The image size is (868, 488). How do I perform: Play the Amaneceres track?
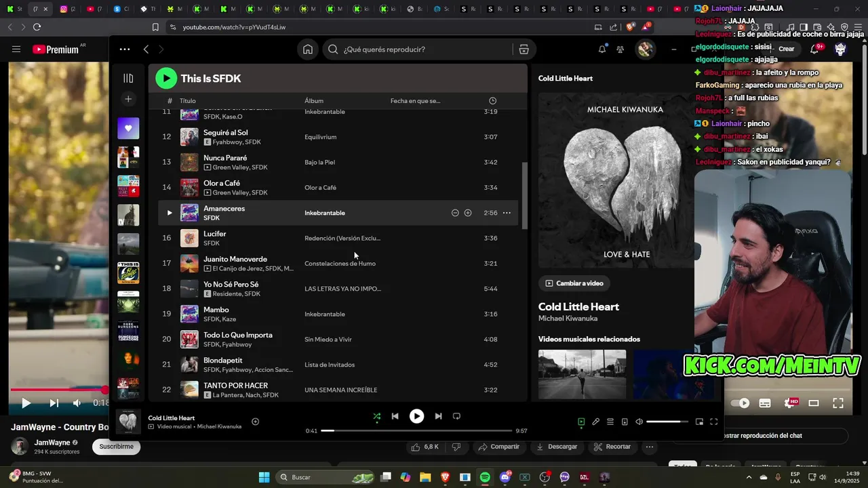(x=170, y=213)
